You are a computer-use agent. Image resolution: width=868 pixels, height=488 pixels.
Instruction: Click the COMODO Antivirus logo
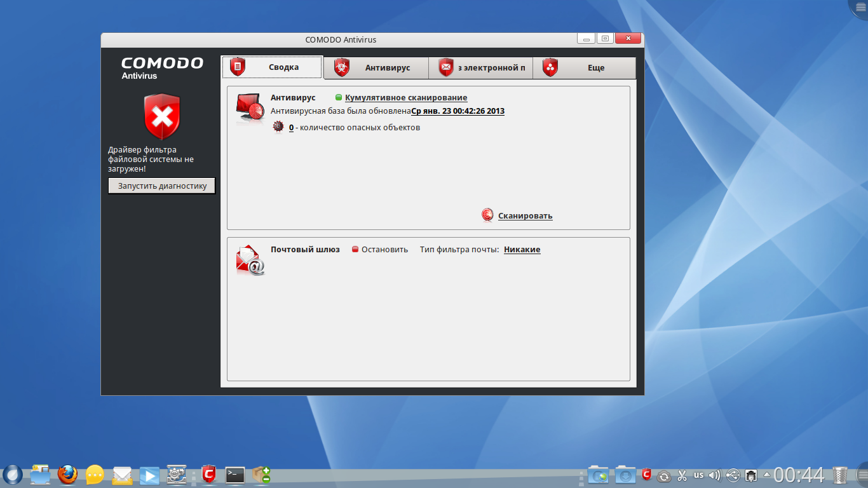[162, 68]
